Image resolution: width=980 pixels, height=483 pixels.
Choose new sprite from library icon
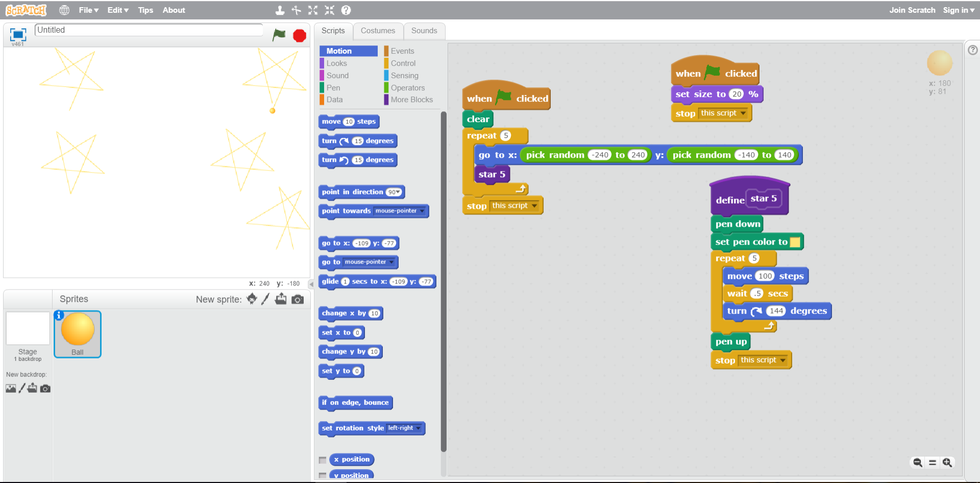252,299
